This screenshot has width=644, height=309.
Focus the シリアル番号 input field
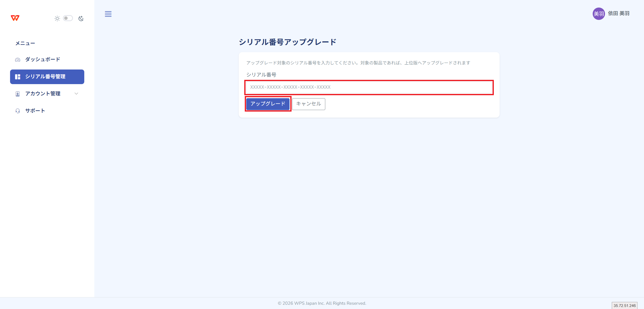pos(369,87)
